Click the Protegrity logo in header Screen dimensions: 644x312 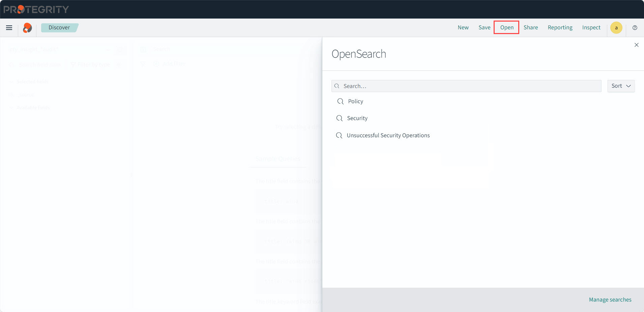(x=36, y=9)
